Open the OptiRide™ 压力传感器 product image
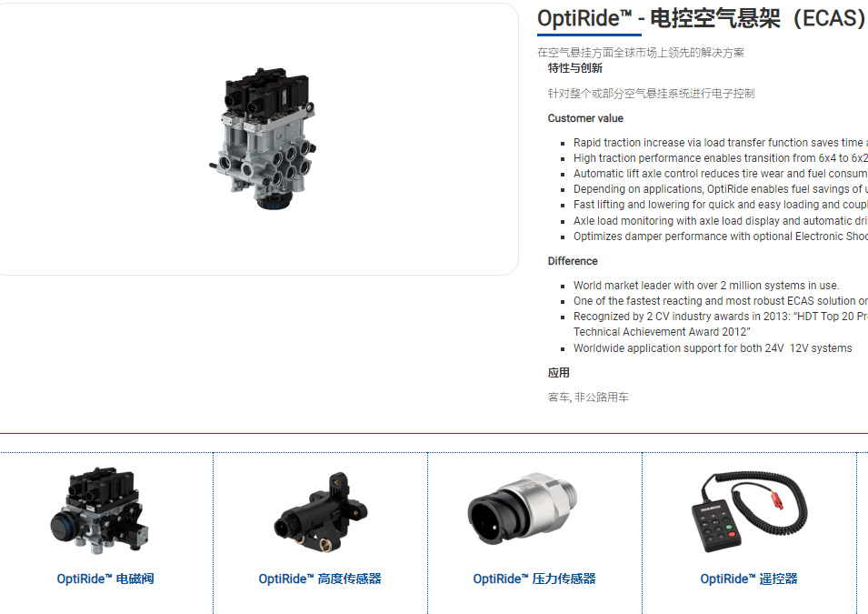 [522, 508]
